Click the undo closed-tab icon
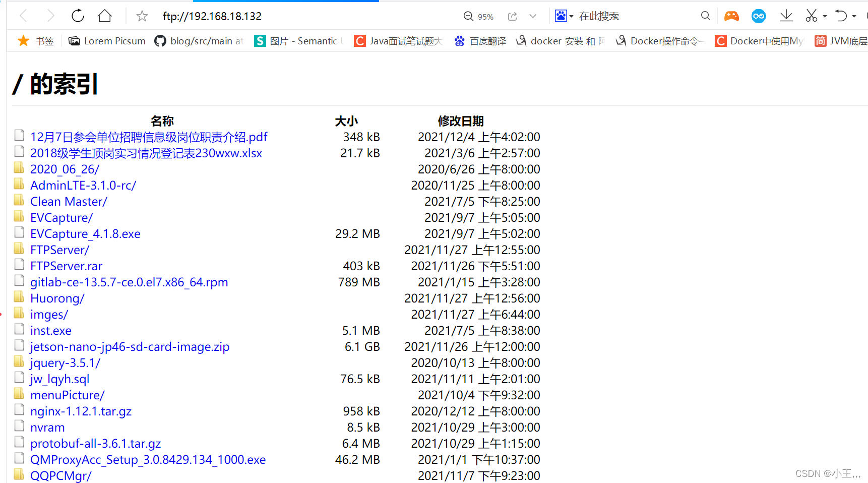The height and width of the screenshot is (483, 868). click(x=841, y=16)
